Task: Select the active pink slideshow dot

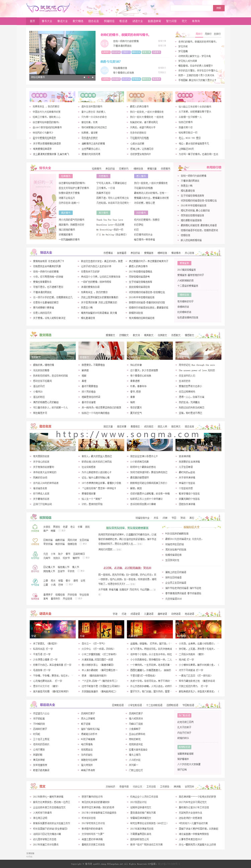Action: point(89,77)
